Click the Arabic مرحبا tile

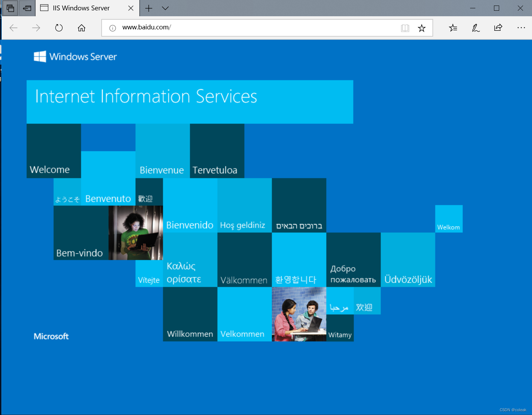coord(340,301)
